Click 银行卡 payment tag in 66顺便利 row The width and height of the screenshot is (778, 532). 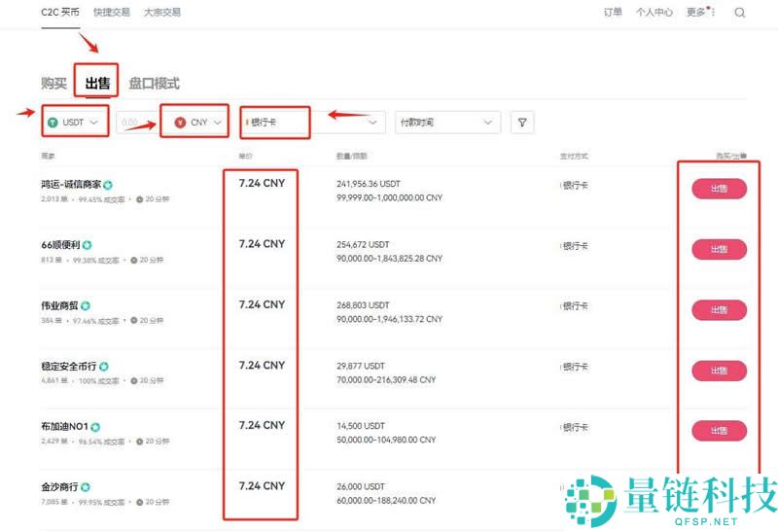pos(575,246)
